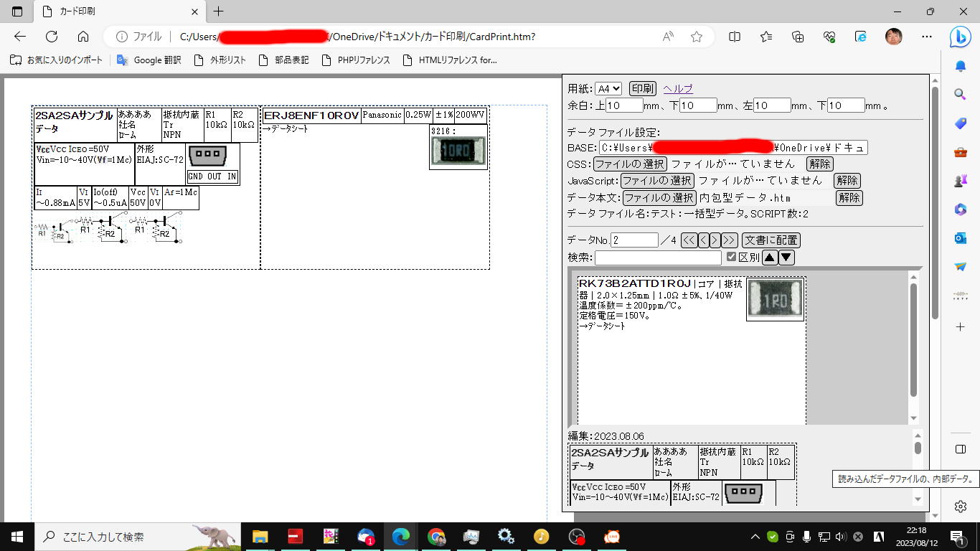Add page to favorites with star icon
Viewport: 980px width, 551px height.
tap(696, 37)
